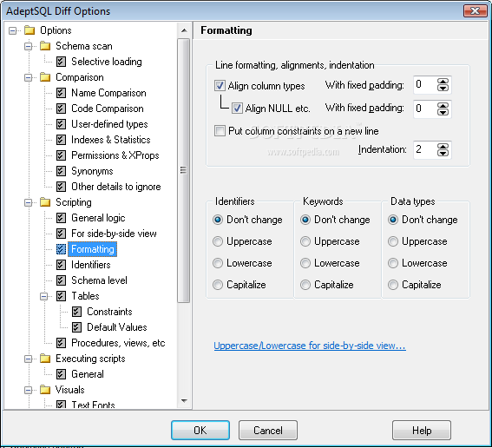
Task: Choose Don't change under Keywords
Action: [305, 220]
